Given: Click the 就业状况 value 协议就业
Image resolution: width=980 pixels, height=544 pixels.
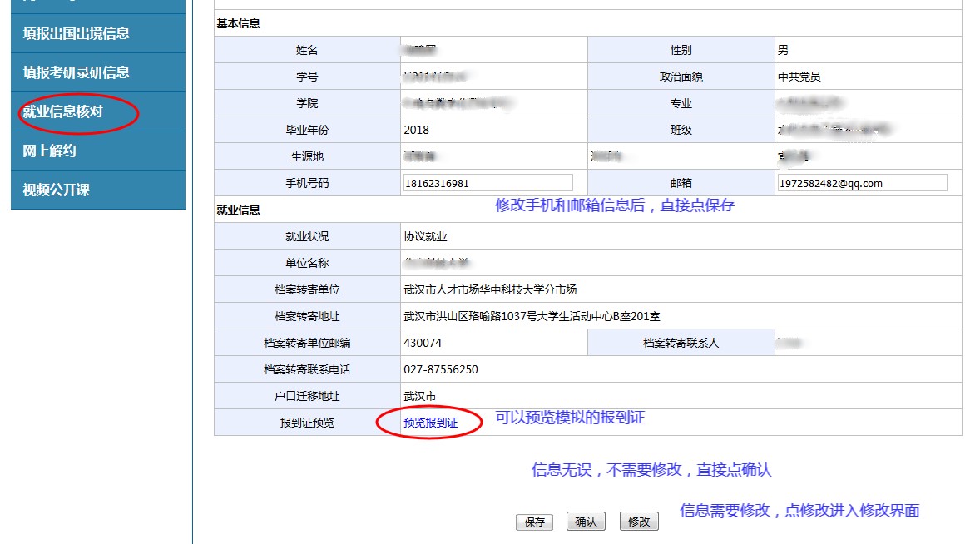Looking at the screenshot, I should point(425,236).
